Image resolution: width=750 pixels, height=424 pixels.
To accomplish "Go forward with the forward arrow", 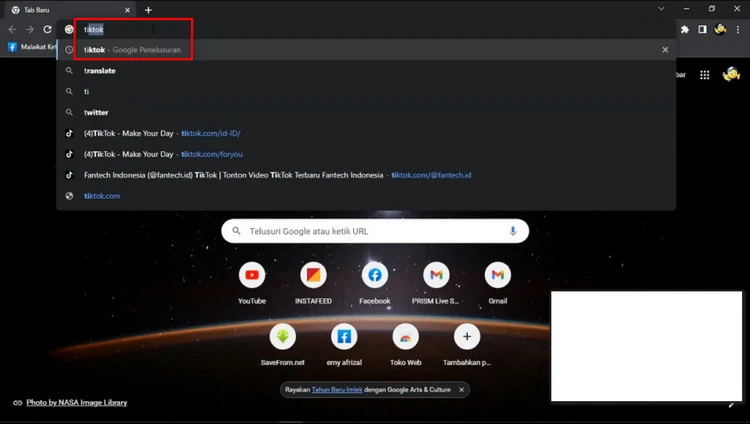I will click(x=30, y=29).
